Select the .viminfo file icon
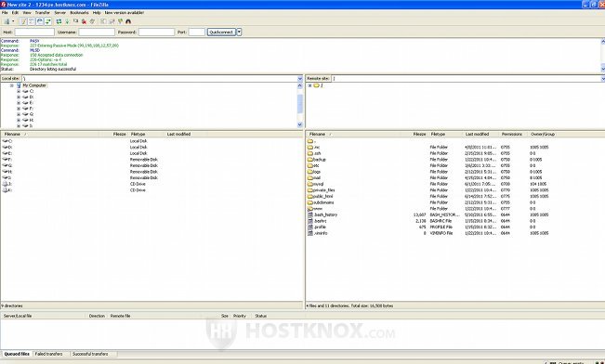 coord(310,233)
